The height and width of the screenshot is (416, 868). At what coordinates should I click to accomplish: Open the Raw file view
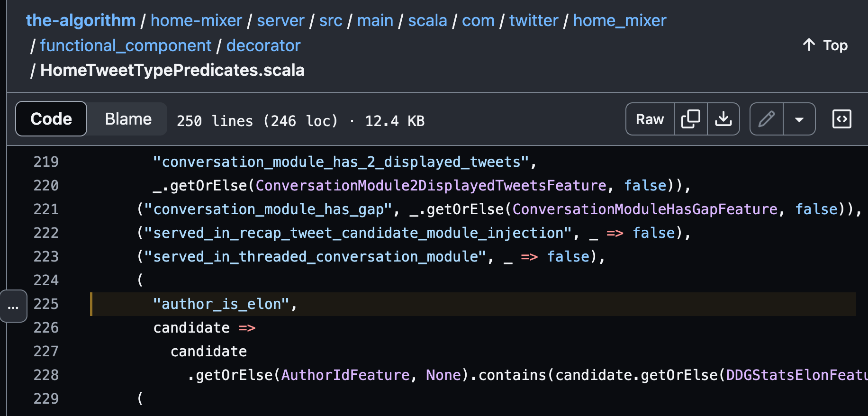(x=650, y=119)
